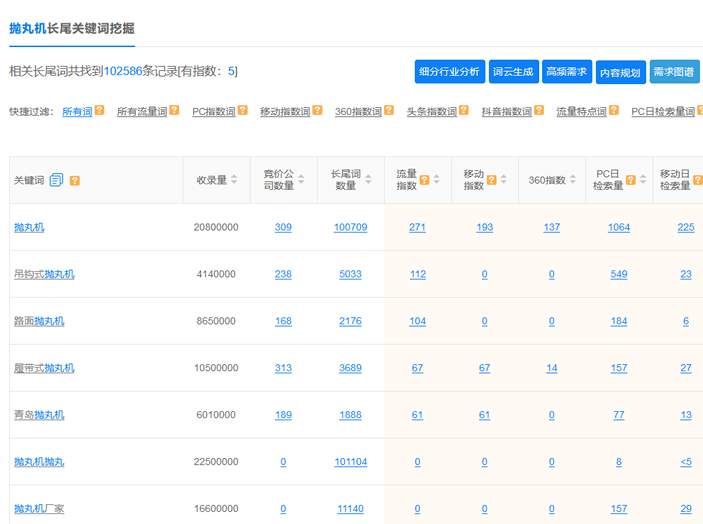
Task: Open help icon beside PC指数词 filter
Action: coord(243,110)
